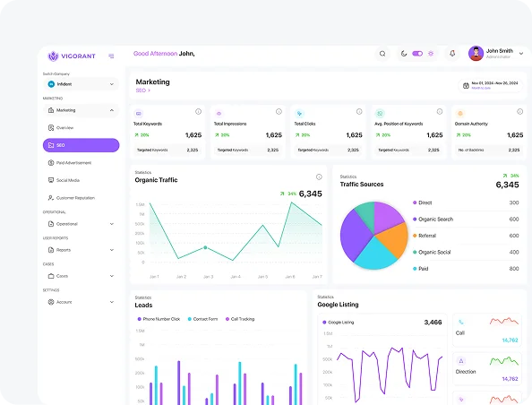
Task: Click the Reports file icon
Action: click(51, 250)
